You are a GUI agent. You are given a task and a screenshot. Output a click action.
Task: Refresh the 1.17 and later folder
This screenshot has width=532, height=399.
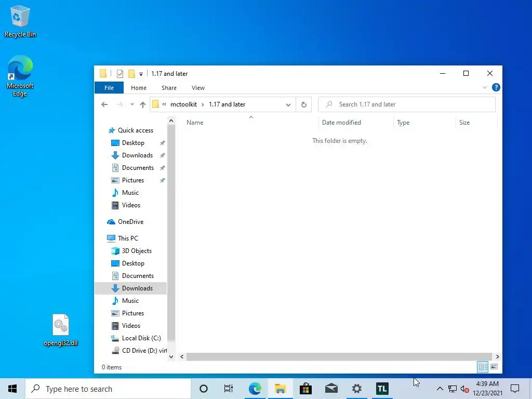click(x=303, y=104)
